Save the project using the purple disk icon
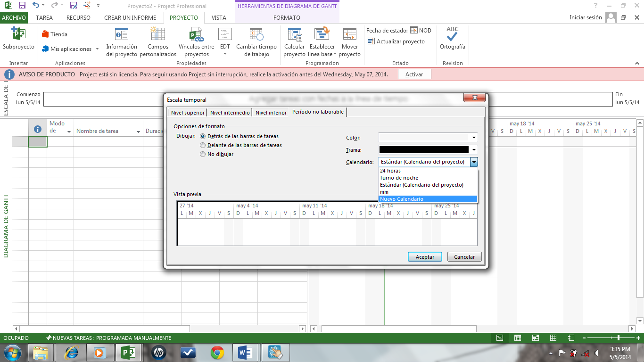Viewport: 644px width, 362px height. pyautogui.click(x=22, y=6)
